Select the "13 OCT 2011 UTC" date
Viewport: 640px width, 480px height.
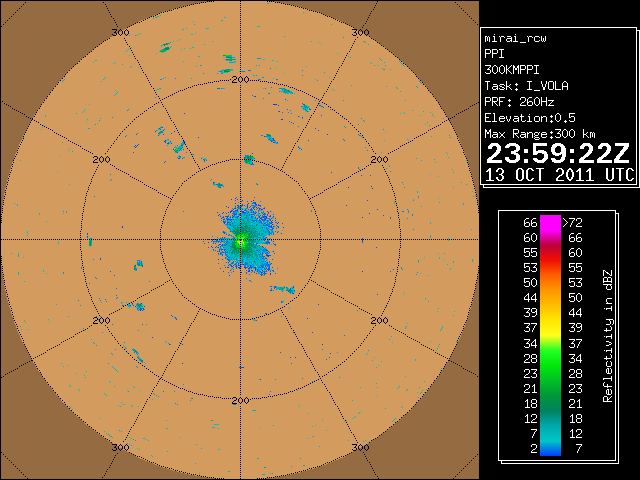coord(560,175)
